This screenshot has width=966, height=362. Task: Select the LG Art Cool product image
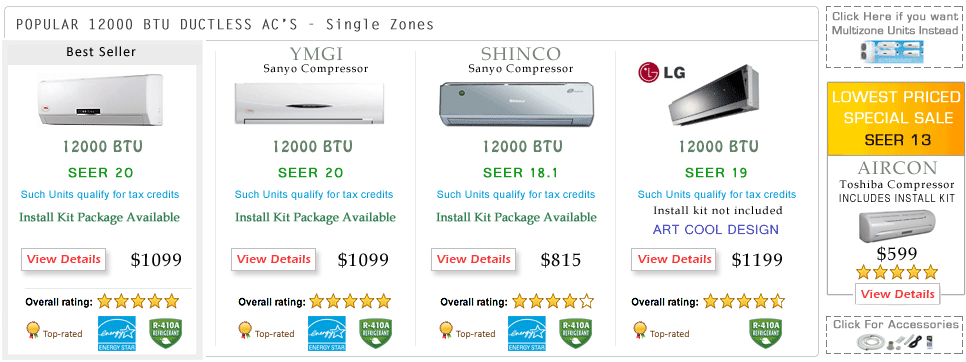click(x=716, y=94)
